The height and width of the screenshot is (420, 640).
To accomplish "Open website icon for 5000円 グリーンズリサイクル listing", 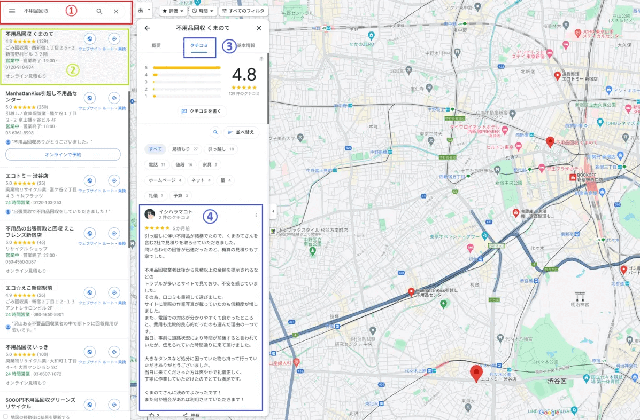I will [x=89, y=404].
